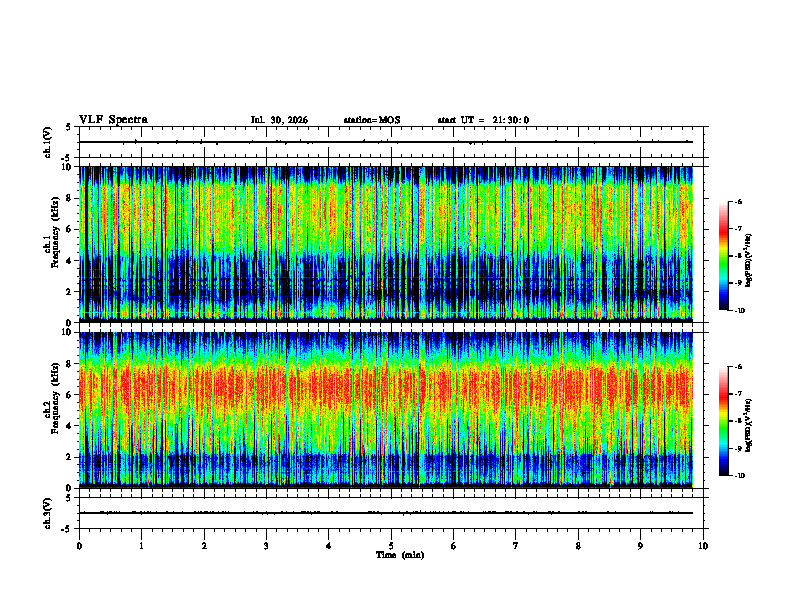Click time axis tick label "0"

click(79, 546)
